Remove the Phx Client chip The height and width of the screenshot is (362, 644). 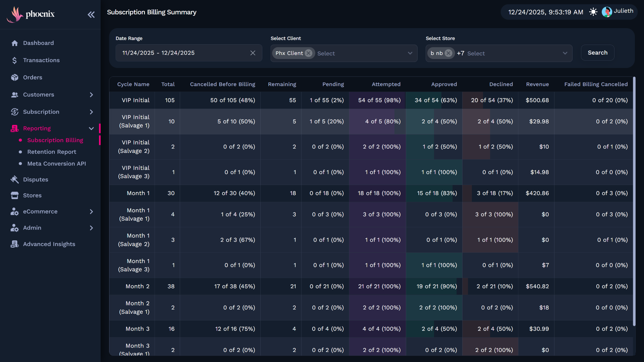click(309, 53)
